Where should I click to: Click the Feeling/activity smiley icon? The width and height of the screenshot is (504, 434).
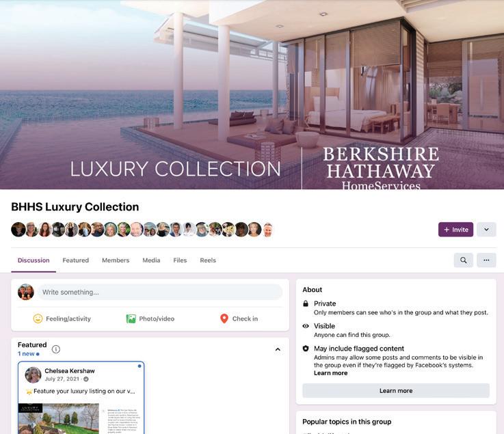pyautogui.click(x=38, y=318)
